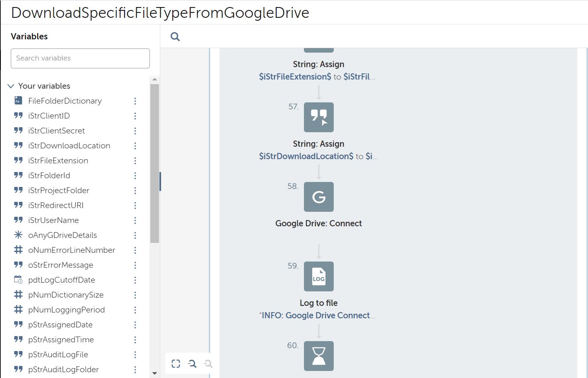Open options menu for oAnyGDriveDetails variable
The image size is (588, 378).
pos(135,235)
